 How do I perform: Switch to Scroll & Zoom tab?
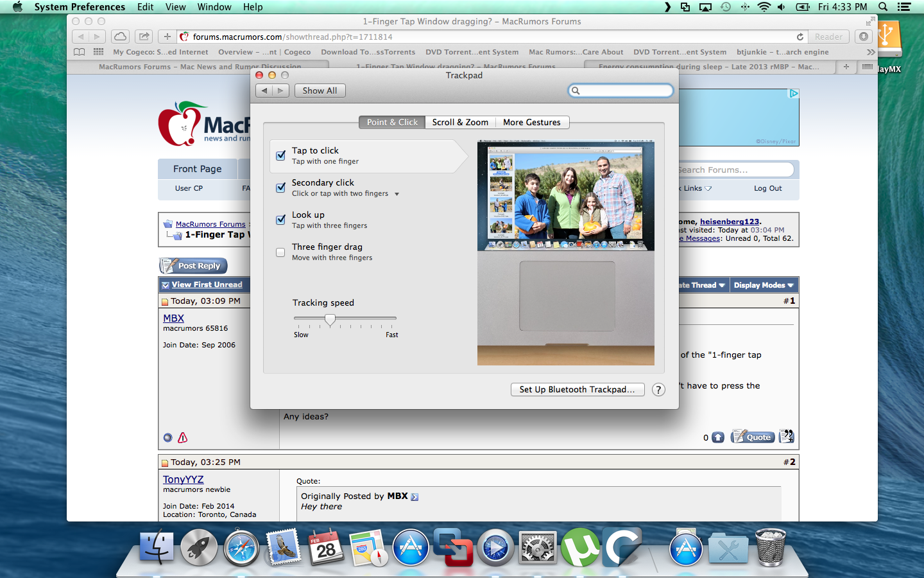coord(460,122)
